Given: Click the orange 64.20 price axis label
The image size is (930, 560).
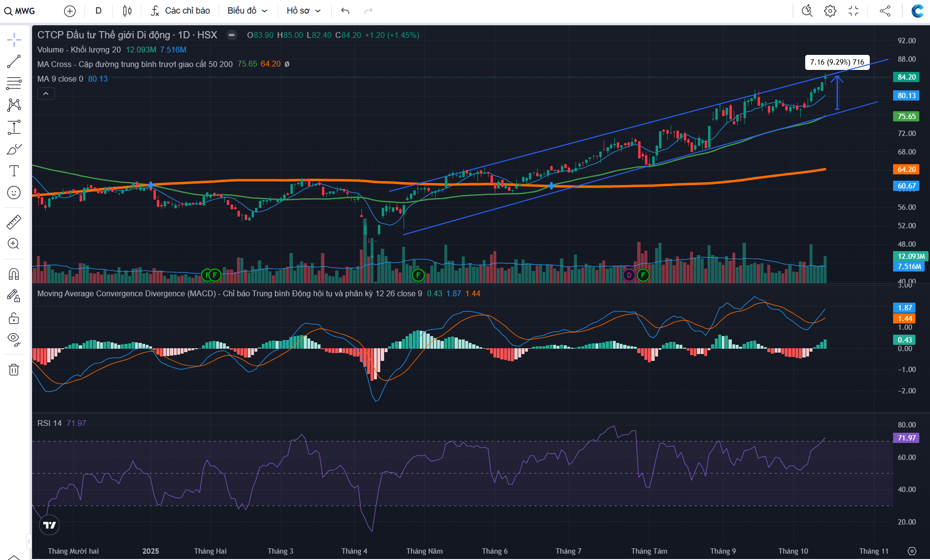Looking at the screenshot, I should [906, 170].
